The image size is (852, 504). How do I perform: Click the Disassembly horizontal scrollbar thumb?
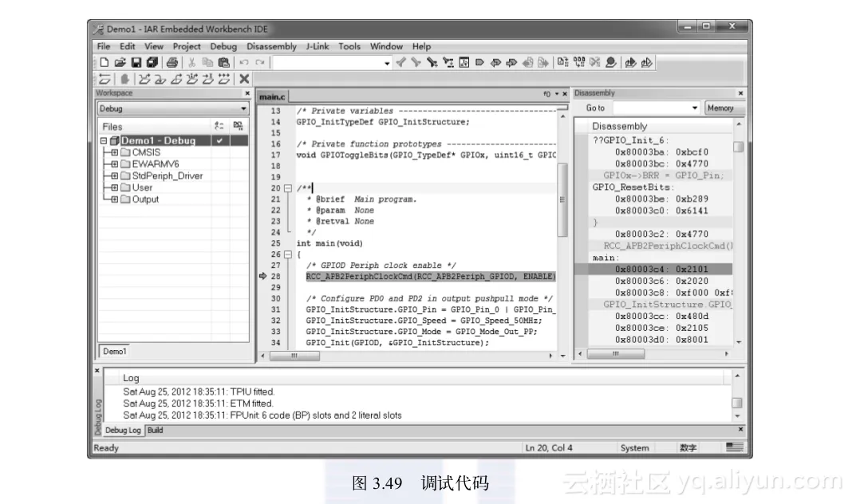pos(616,354)
